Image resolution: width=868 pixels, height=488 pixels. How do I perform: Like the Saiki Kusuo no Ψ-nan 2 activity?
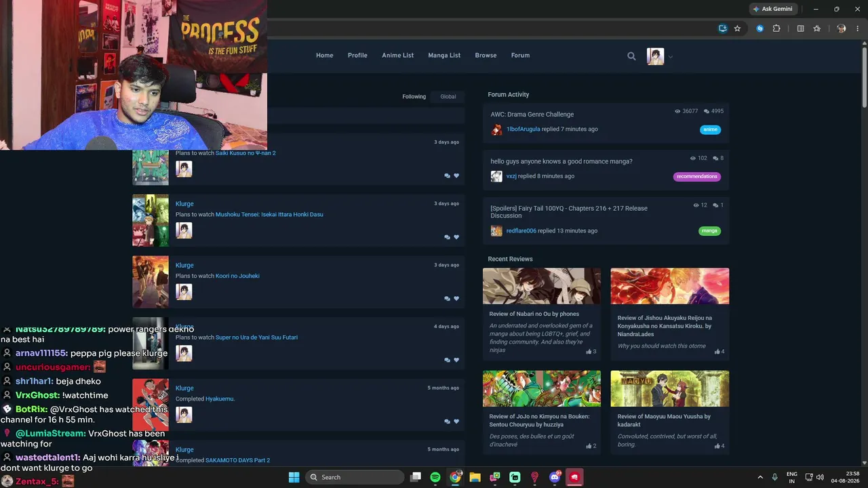[x=456, y=176]
